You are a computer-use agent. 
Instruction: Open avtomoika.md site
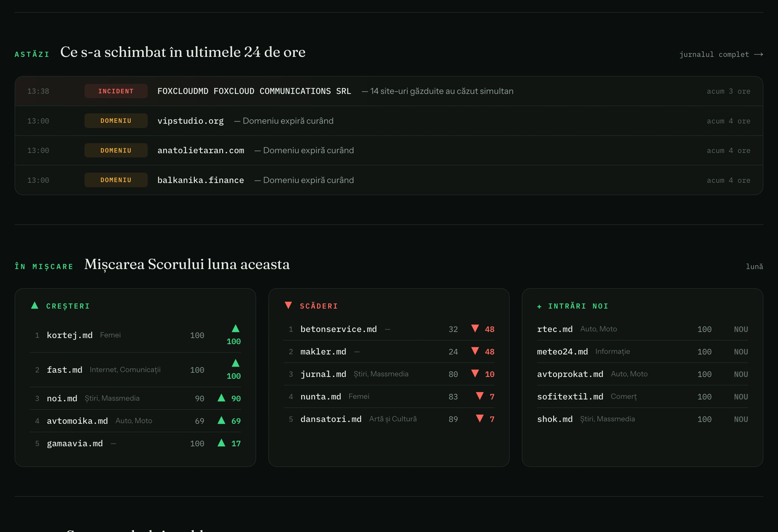(x=77, y=421)
